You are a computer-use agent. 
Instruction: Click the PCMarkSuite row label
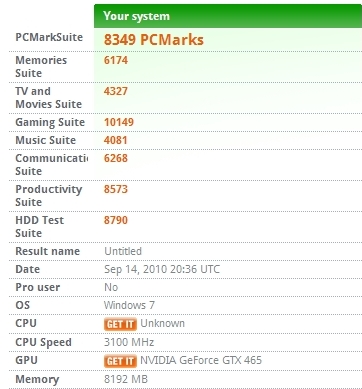pyautogui.click(x=49, y=37)
